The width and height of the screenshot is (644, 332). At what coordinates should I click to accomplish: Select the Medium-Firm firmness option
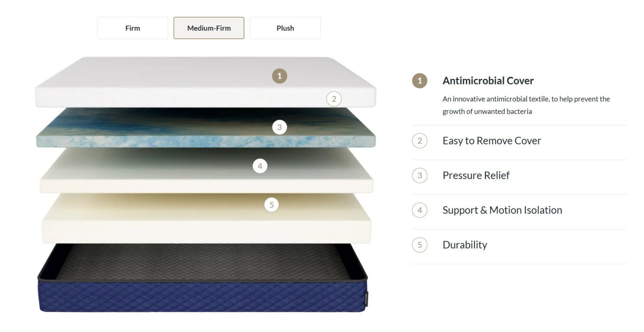click(209, 28)
